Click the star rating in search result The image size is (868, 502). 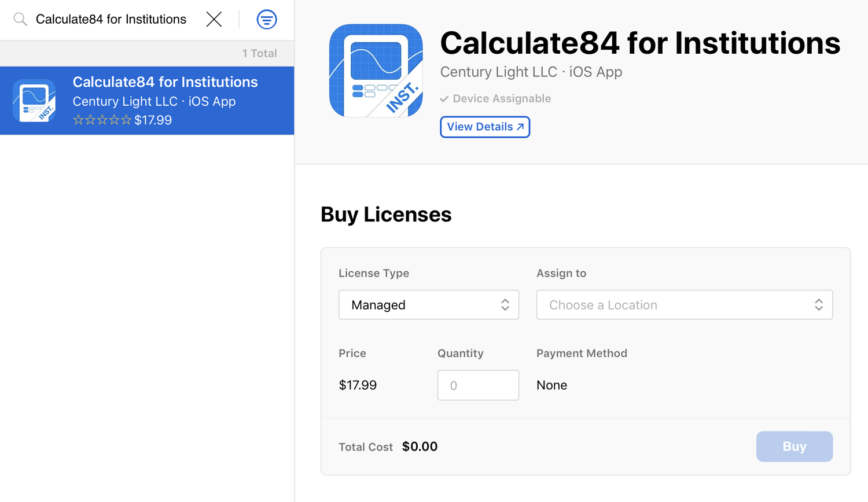pos(102,120)
